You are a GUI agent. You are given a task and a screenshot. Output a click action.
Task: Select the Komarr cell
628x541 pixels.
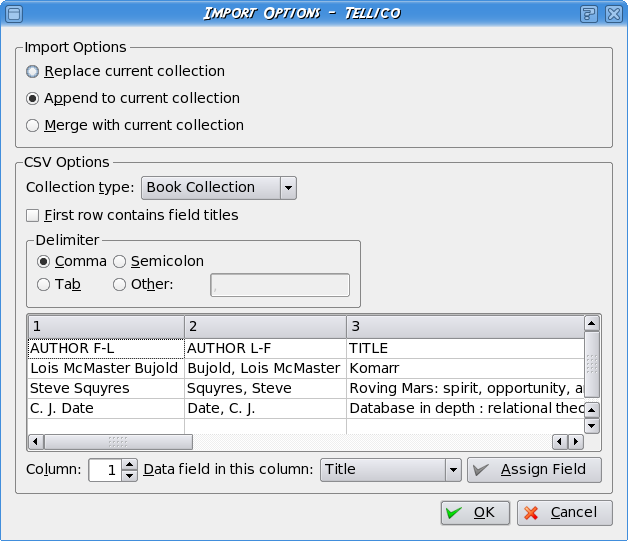tap(465, 368)
